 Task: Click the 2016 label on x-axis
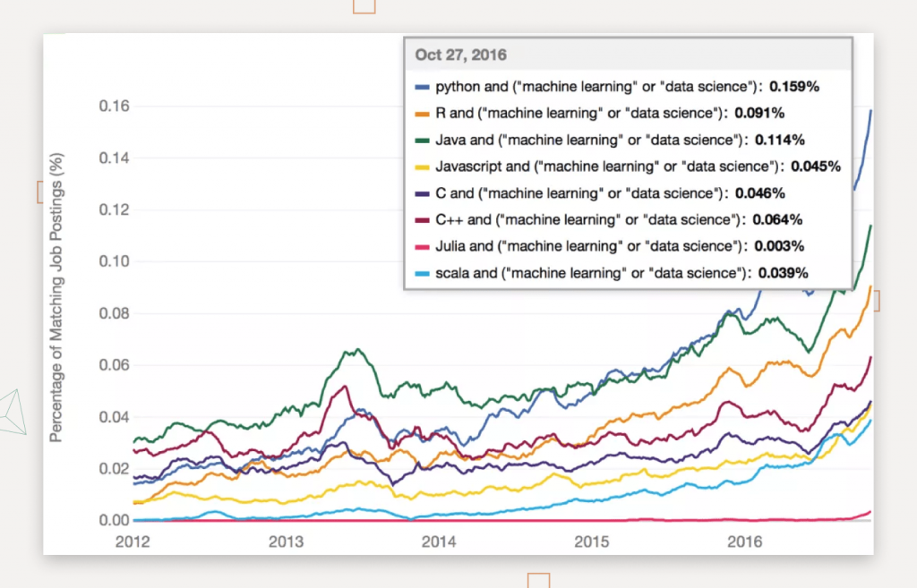pos(745,541)
